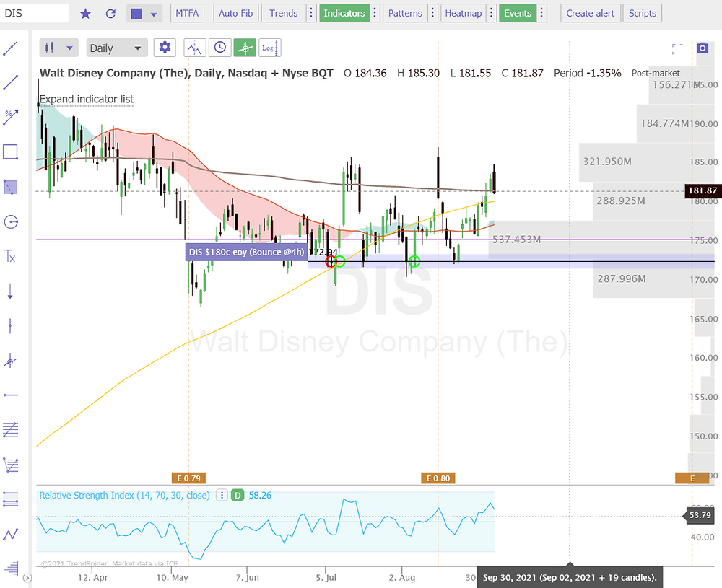Screen dimensions: 722x588
Task: Click the Sep 30, 2021 date tooltip
Action: click(x=570, y=577)
